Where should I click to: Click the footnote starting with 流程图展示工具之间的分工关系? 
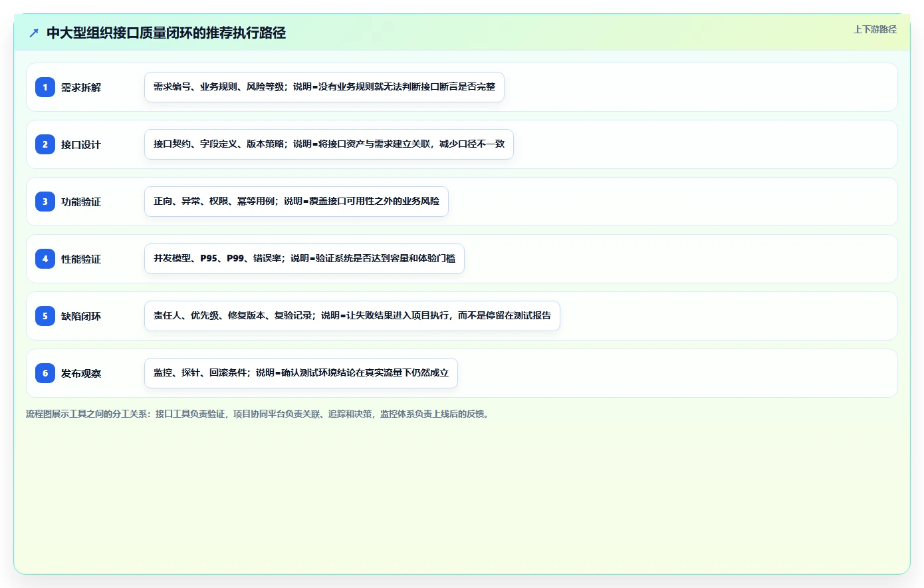tap(259, 414)
